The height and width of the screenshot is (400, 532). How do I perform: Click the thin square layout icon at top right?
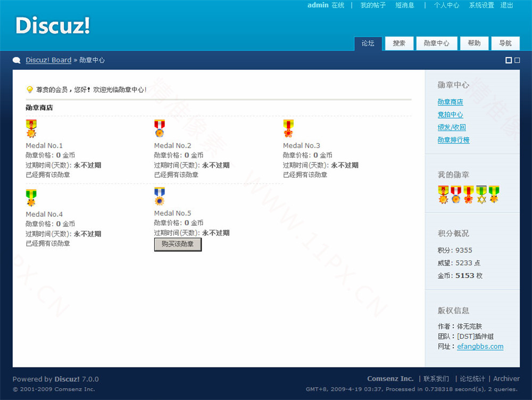point(517,60)
